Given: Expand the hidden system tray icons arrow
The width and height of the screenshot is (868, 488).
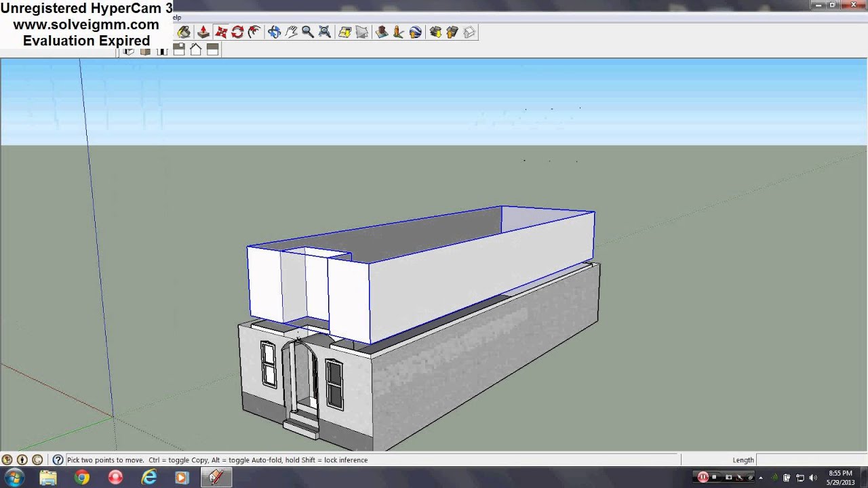Looking at the screenshot, I should click(x=761, y=478).
